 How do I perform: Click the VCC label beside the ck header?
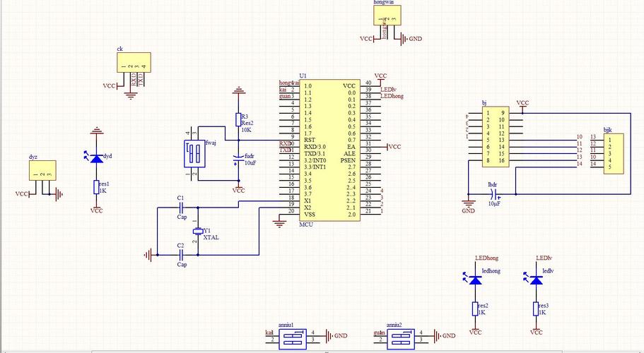click(x=110, y=86)
